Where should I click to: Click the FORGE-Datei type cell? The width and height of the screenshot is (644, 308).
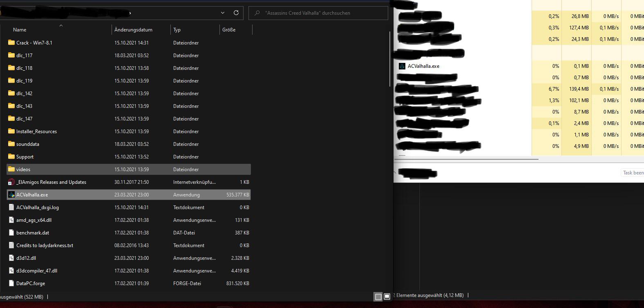187,283
